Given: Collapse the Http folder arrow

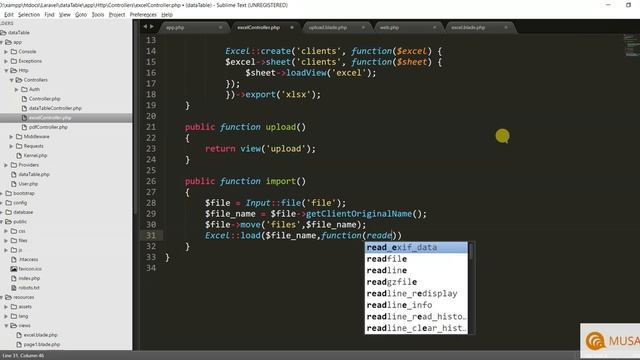Looking at the screenshot, I should coord(6,71).
